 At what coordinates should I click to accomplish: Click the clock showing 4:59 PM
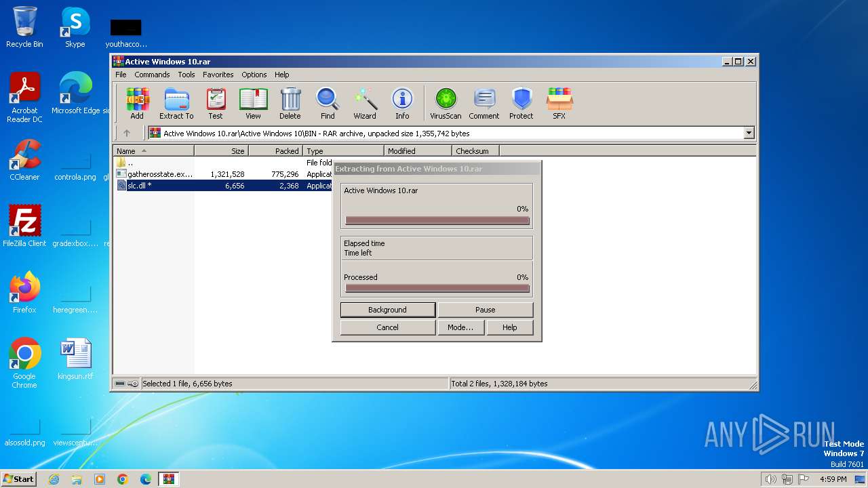click(833, 479)
